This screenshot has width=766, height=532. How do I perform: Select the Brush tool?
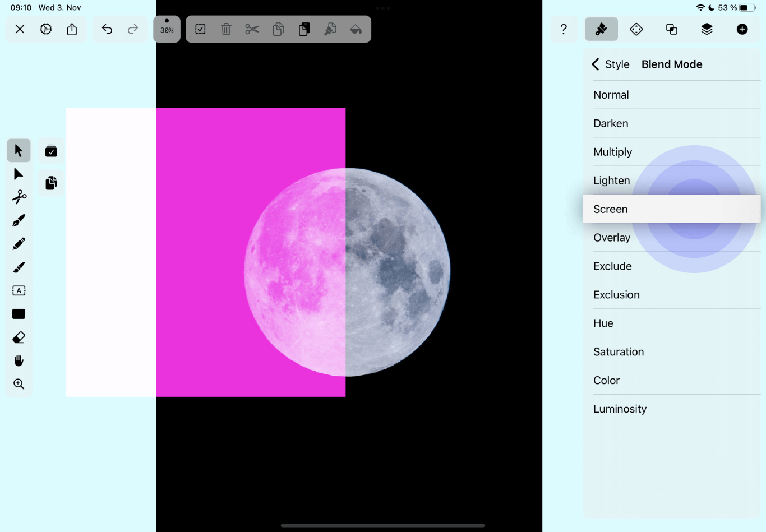point(19,267)
